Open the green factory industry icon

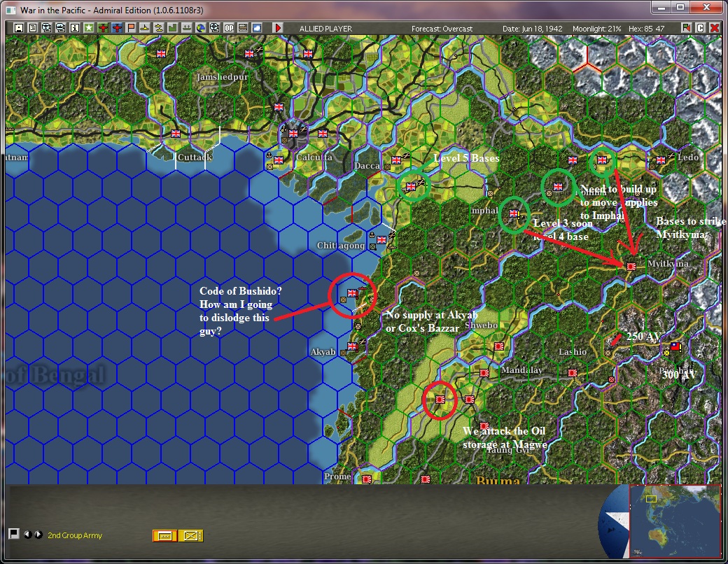[173, 28]
